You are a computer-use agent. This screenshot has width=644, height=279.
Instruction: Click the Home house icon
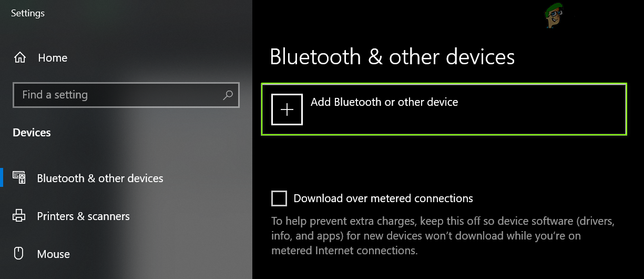point(20,57)
